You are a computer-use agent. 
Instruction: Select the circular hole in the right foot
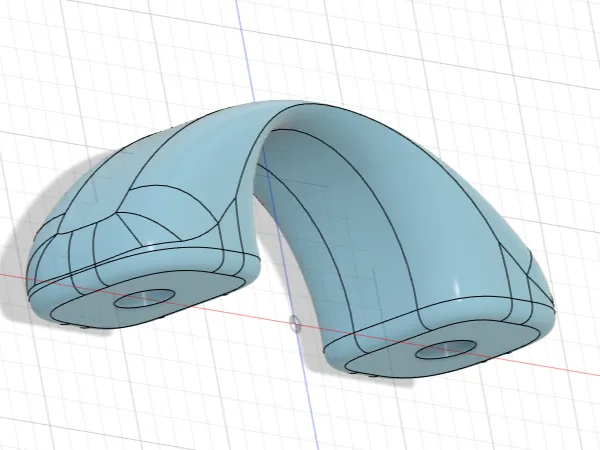(x=446, y=349)
